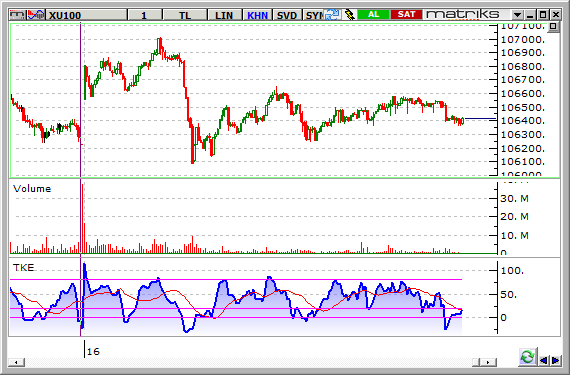Click the lightning bolt alert icon

tap(349, 15)
